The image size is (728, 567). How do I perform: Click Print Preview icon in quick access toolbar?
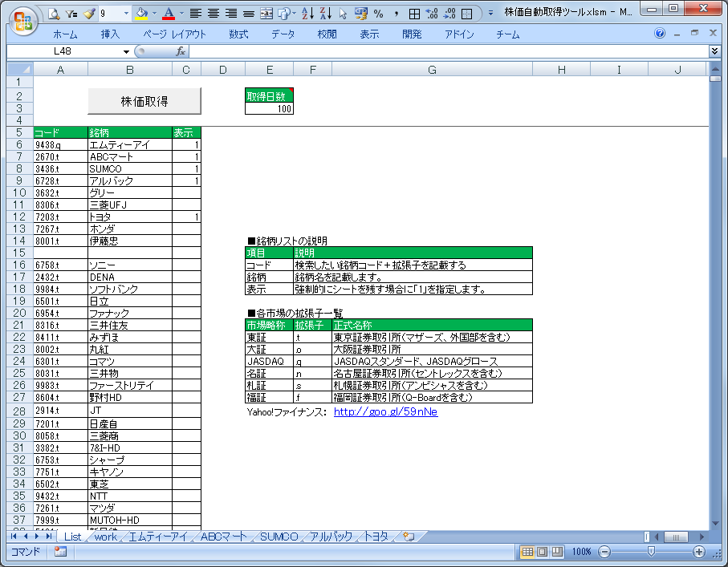click(x=55, y=14)
